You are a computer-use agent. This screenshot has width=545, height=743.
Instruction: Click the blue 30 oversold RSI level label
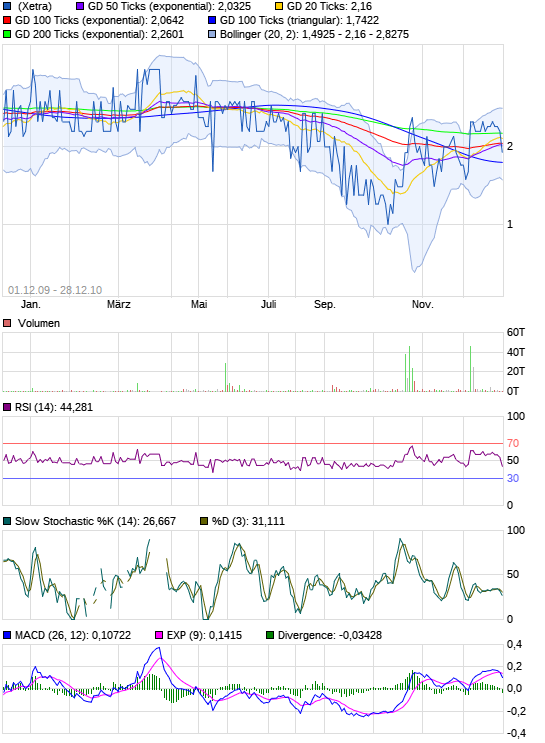tap(513, 479)
